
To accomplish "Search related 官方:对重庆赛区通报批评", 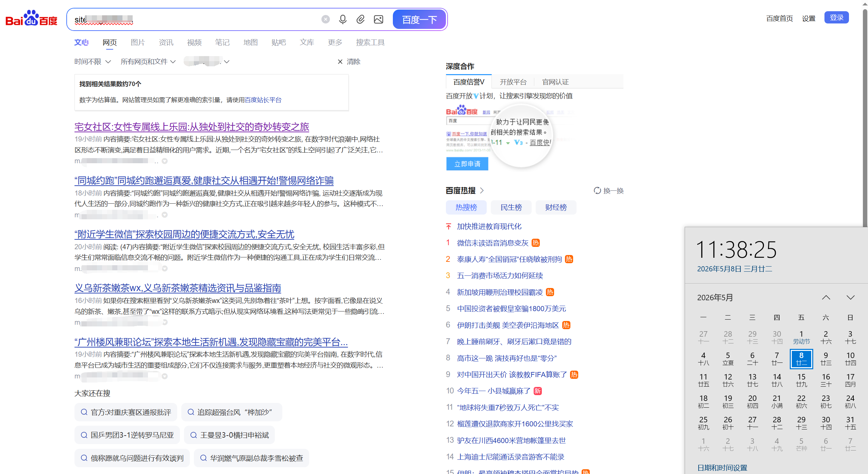I will click(126, 412).
